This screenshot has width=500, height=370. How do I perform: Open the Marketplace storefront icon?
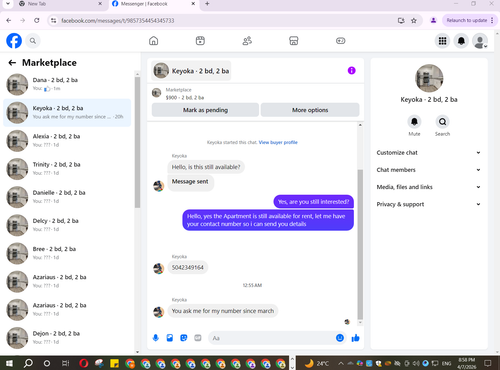[x=293, y=41]
